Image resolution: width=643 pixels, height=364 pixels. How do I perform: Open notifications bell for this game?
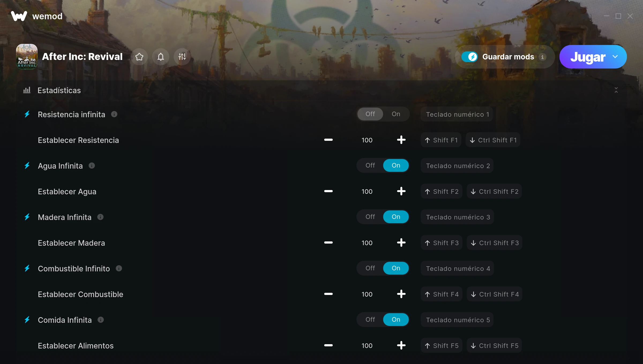pos(161,57)
